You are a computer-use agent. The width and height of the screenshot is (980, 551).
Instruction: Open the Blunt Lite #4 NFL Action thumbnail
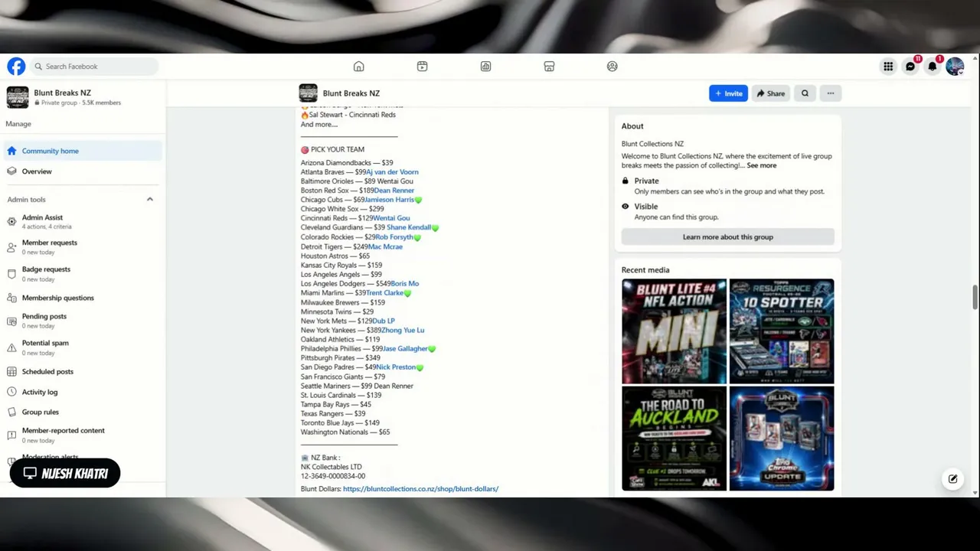tap(674, 331)
